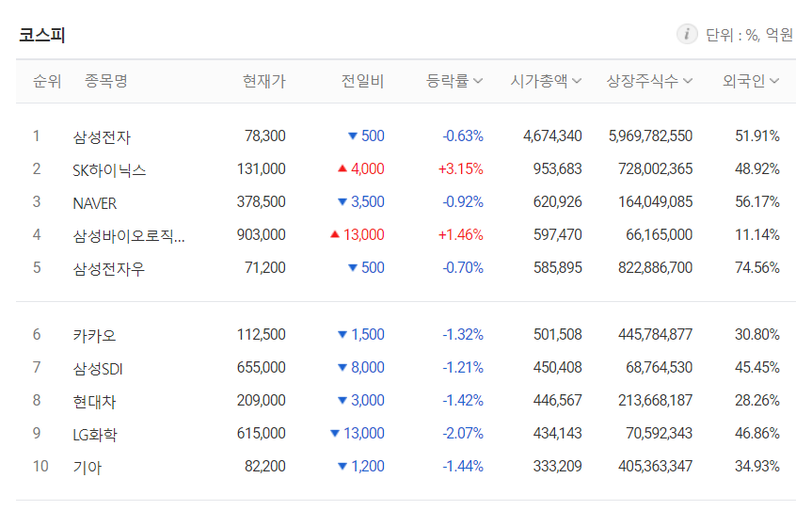Open NAVER stock link
This screenshot has height=510, width=812.
click(x=95, y=203)
